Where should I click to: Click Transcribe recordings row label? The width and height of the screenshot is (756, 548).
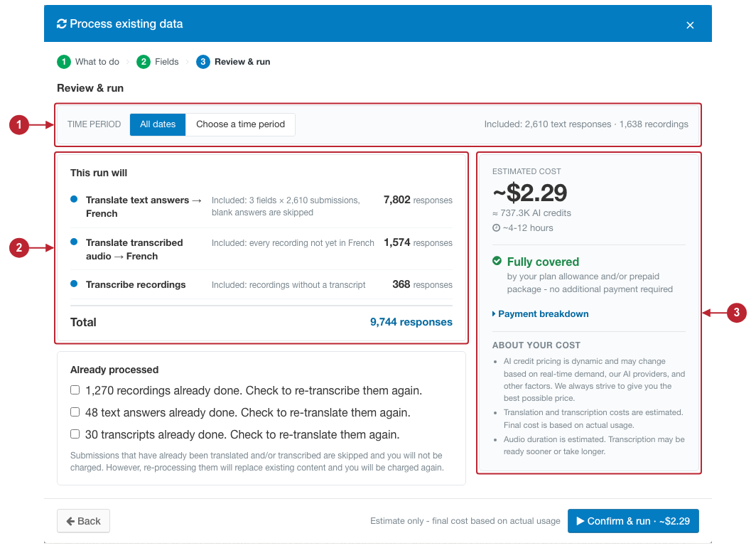136,284
